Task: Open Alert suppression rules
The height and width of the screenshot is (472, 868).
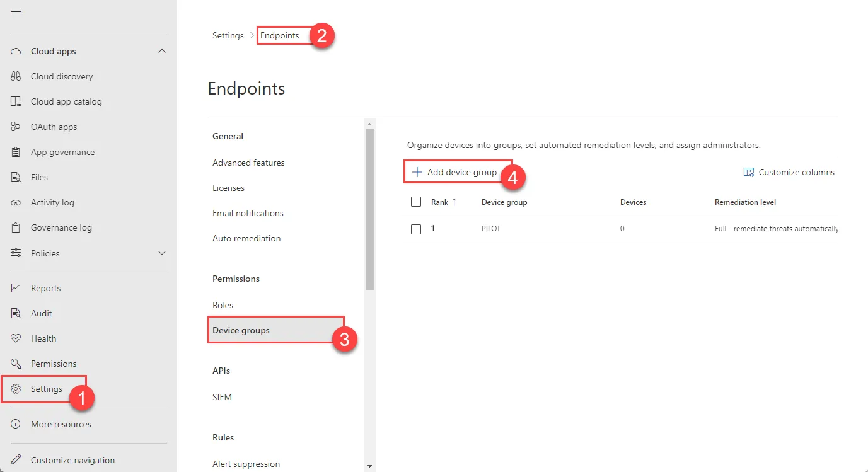Action: tap(246, 464)
